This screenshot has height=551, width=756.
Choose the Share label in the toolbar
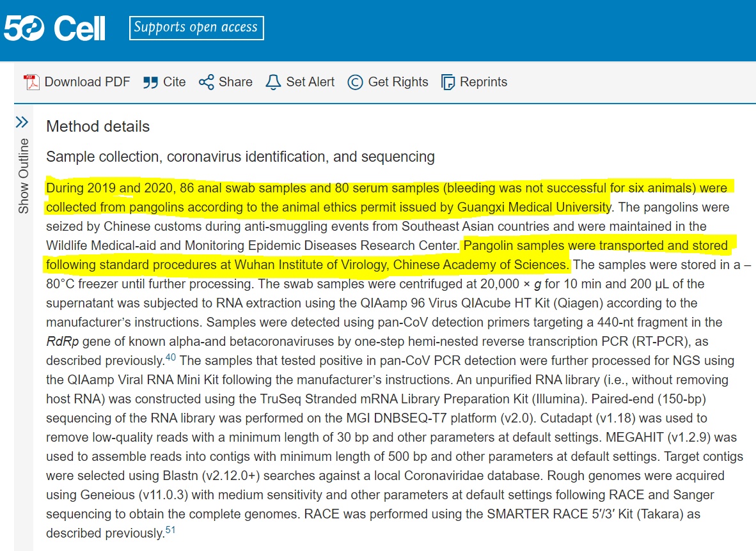tap(235, 82)
